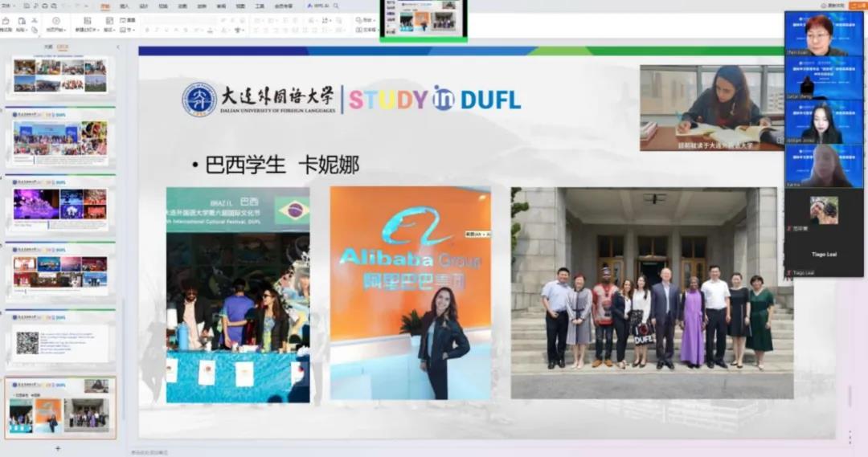Click the reset (重置) slide button

[127, 20]
